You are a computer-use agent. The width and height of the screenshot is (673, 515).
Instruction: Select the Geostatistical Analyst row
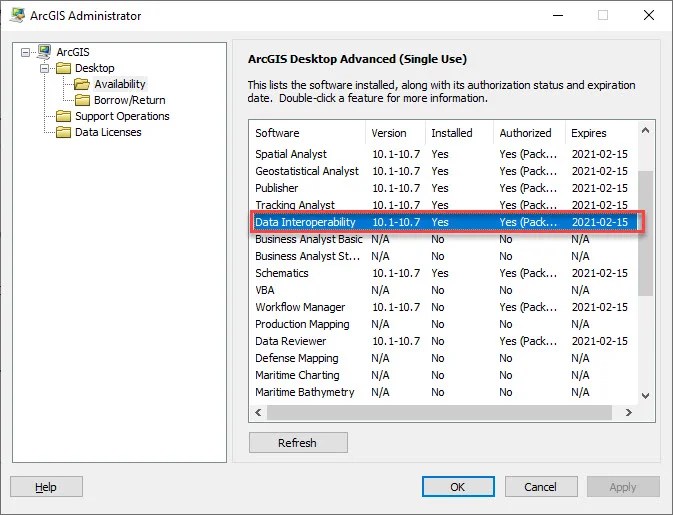tap(444, 171)
